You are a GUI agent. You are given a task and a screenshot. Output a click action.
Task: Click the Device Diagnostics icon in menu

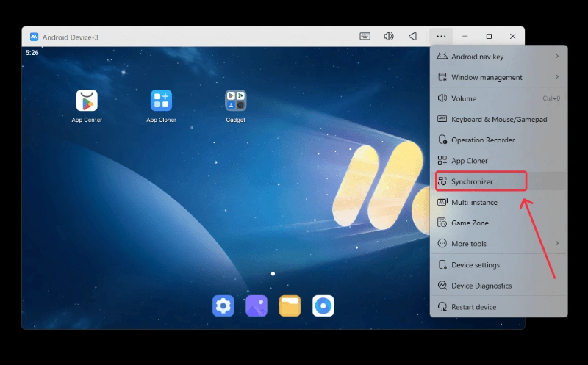(442, 286)
